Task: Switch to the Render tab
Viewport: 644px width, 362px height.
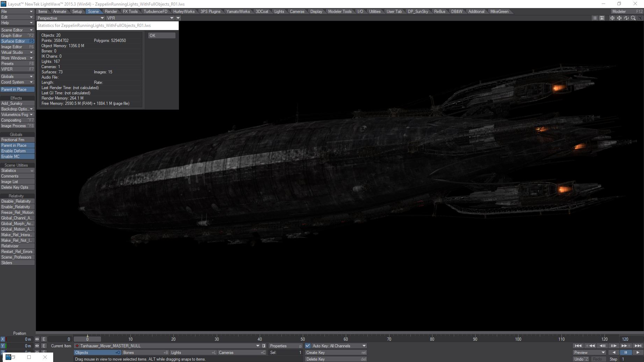Action: click(x=111, y=12)
